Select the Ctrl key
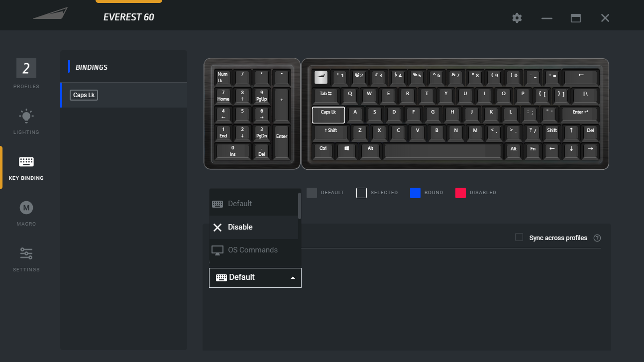The image size is (644, 362). click(323, 150)
